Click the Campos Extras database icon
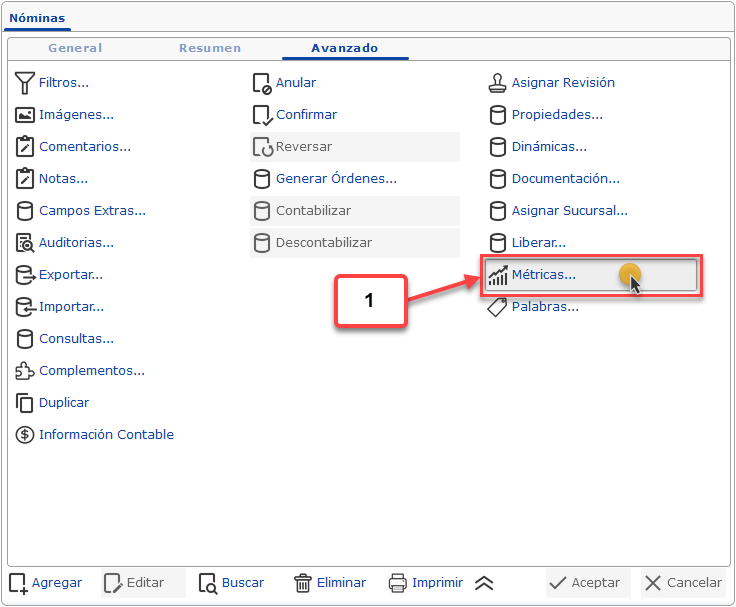 coord(24,211)
